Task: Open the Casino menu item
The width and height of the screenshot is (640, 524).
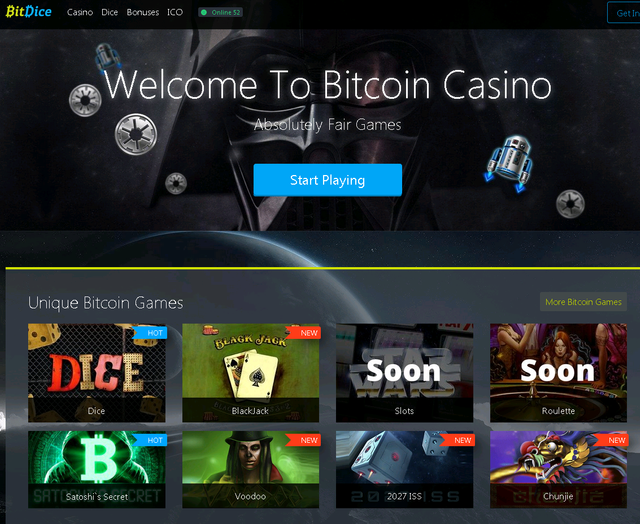Action: point(80,12)
